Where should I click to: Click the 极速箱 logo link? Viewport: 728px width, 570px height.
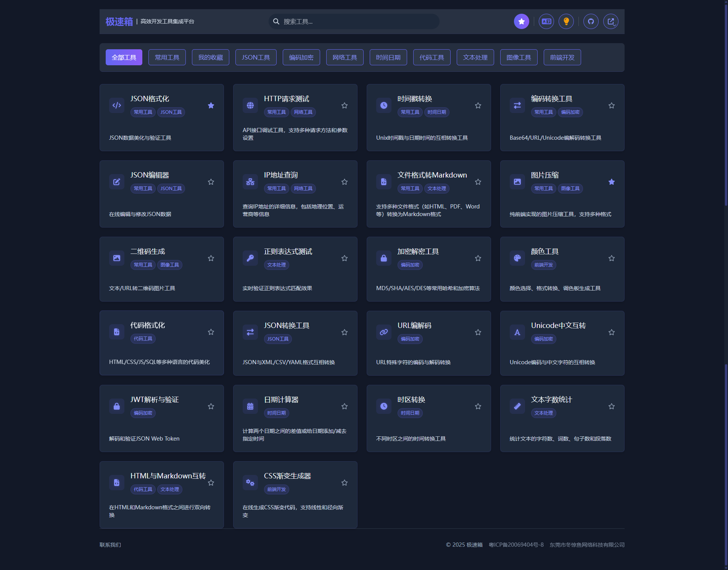pos(119,22)
